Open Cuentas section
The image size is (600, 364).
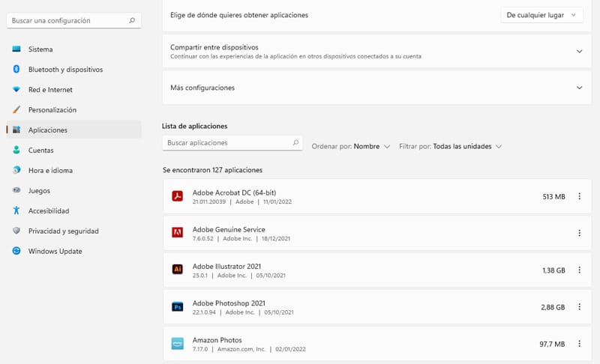[73, 150]
